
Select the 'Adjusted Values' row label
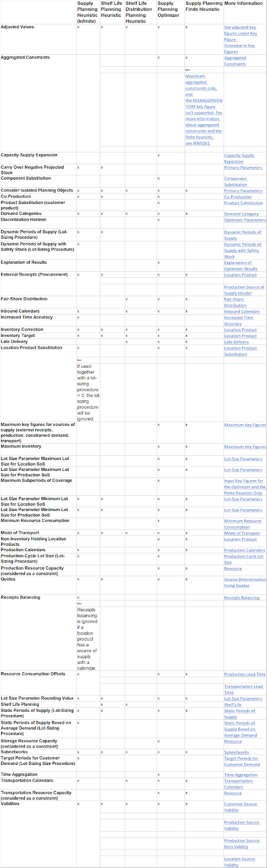(17, 27)
